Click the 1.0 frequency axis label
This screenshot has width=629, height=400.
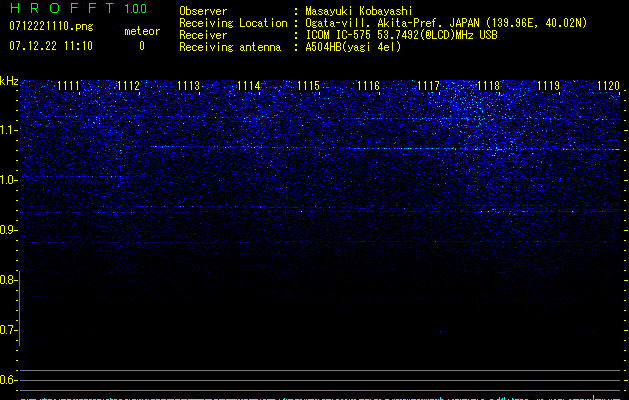pyautogui.click(x=9, y=180)
